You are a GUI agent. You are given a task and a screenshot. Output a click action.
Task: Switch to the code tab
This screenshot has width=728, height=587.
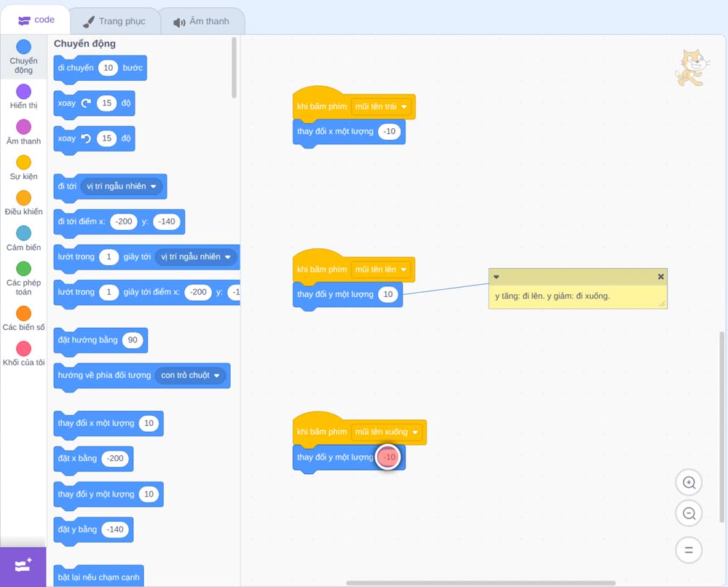point(36,20)
